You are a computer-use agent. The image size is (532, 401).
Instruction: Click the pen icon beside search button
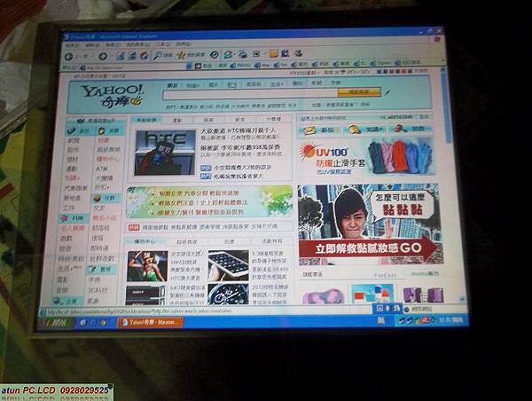(x=387, y=92)
